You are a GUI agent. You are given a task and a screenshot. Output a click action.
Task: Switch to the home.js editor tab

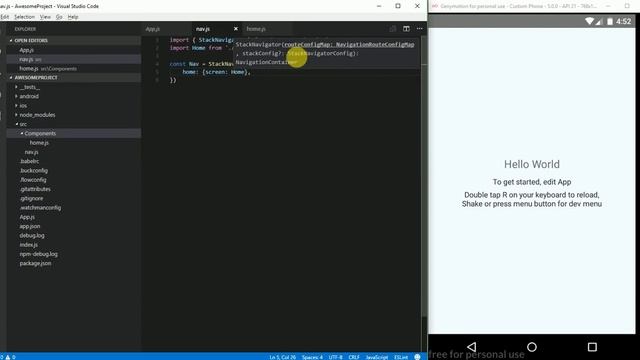(256, 29)
